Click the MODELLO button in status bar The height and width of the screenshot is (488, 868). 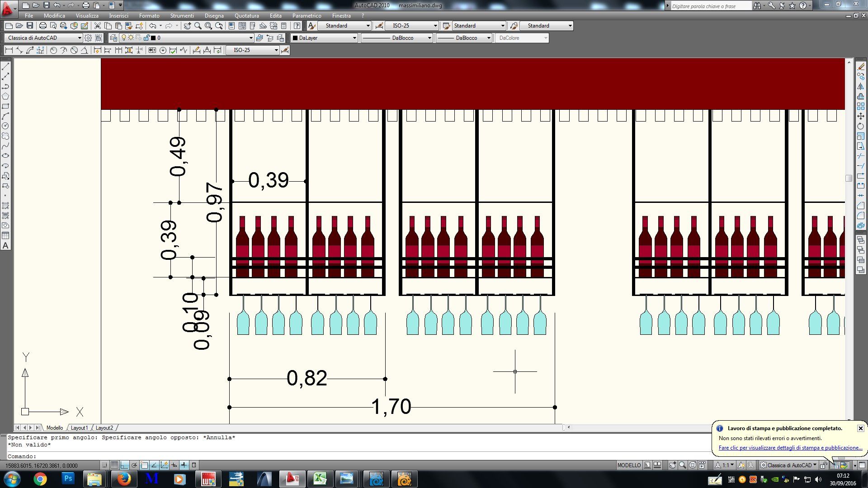tap(628, 465)
